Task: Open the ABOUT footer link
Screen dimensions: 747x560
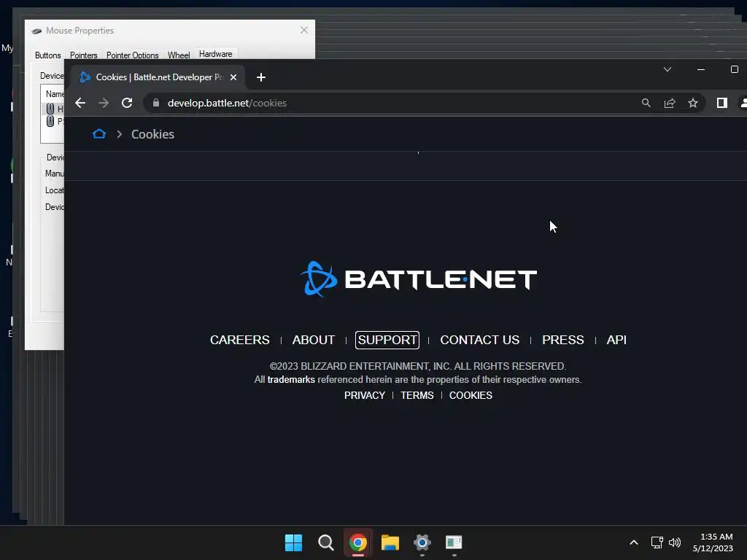Action: click(314, 340)
